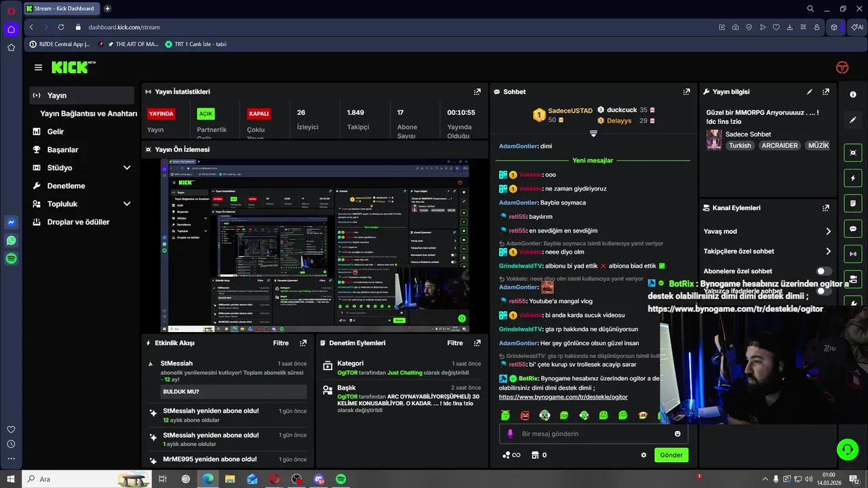Click the purple microphone icon in chat
The height and width of the screenshot is (488, 868).
coord(510,434)
